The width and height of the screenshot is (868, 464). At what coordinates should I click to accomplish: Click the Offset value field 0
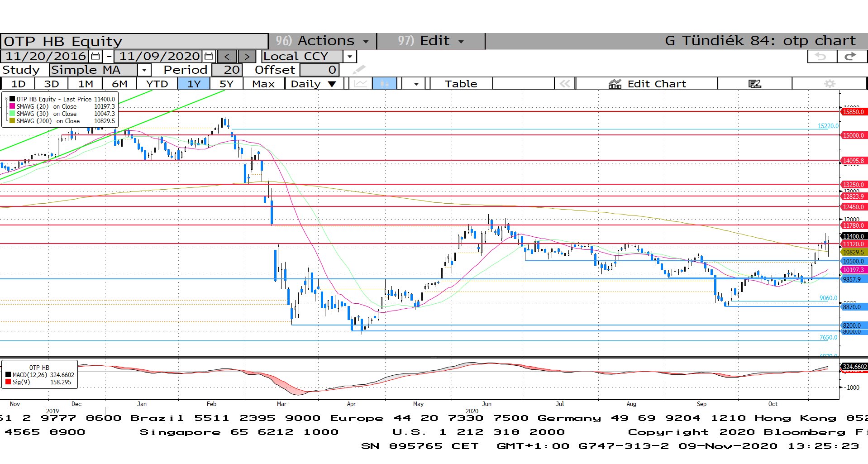[319, 70]
